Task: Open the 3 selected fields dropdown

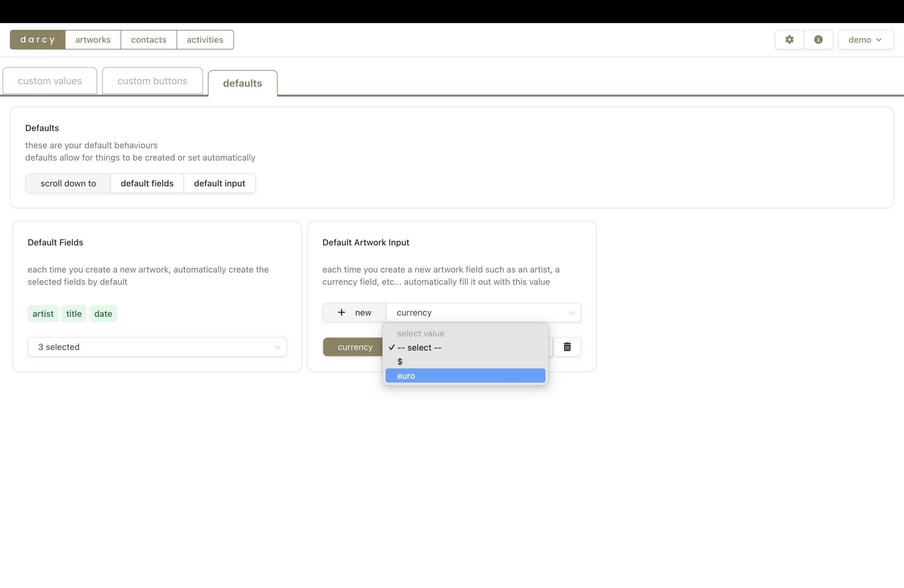Action: (x=157, y=347)
